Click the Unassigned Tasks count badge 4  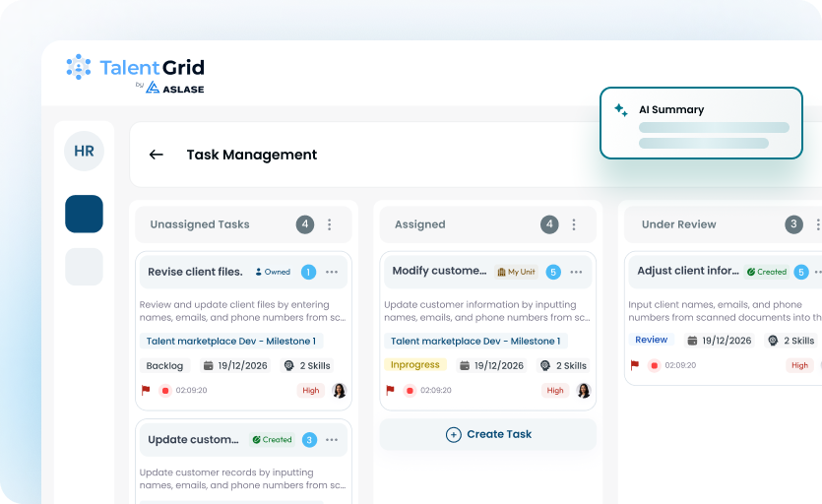[305, 224]
